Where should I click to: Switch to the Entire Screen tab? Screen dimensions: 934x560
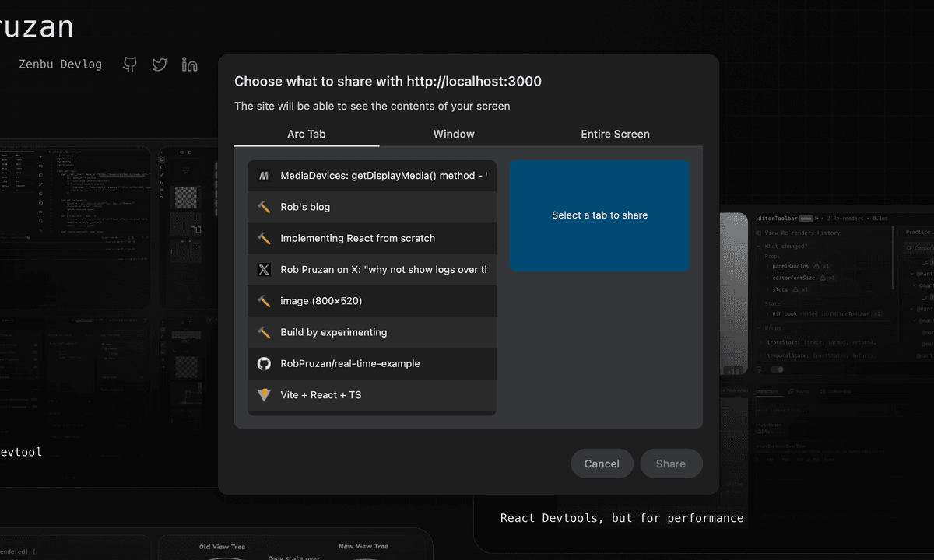tap(615, 134)
